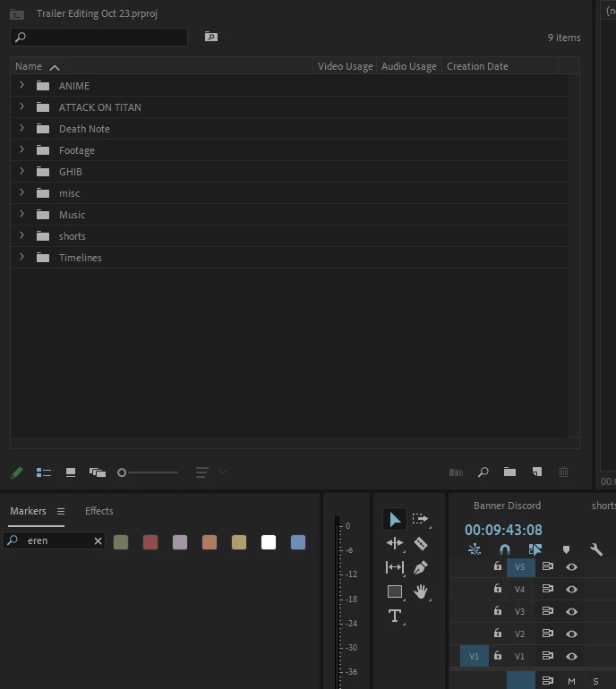Click Automate to Sequence icon
The image size is (616, 689).
coord(456,472)
